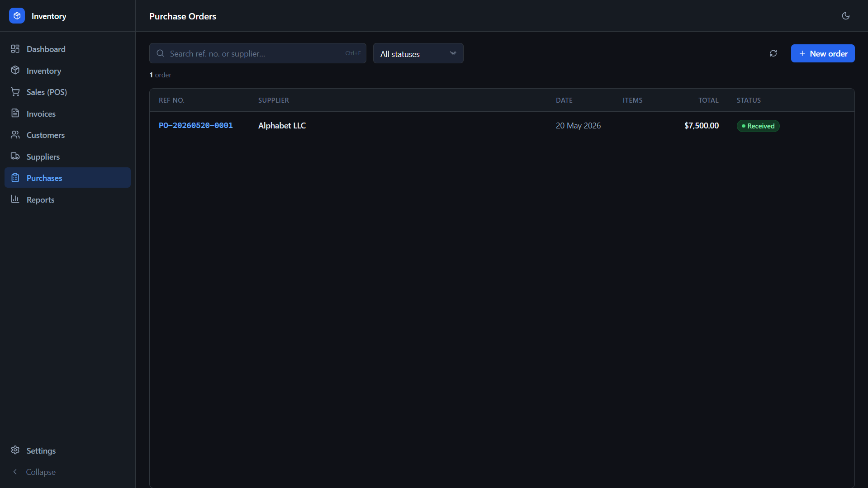868x488 pixels.
Task: Click the Reports bar chart icon
Action: 15,199
